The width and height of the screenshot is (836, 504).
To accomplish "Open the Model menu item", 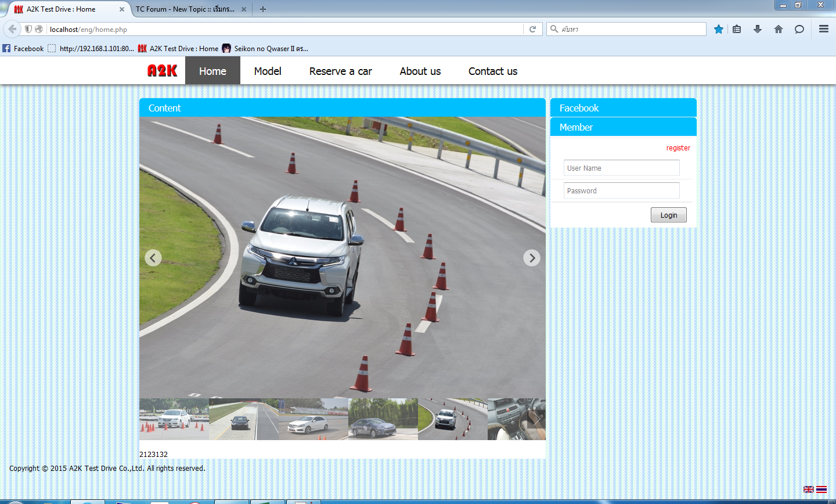I will 268,71.
